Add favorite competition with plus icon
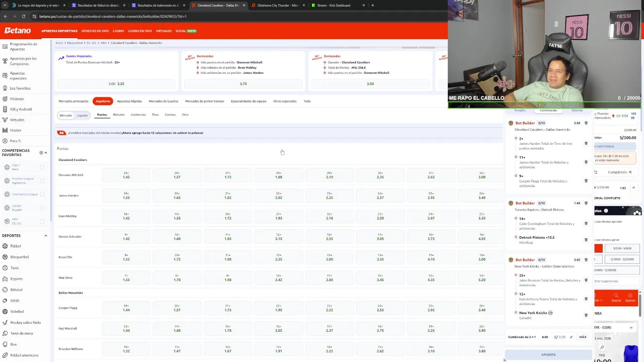This screenshot has height=362, width=644. (41, 152)
